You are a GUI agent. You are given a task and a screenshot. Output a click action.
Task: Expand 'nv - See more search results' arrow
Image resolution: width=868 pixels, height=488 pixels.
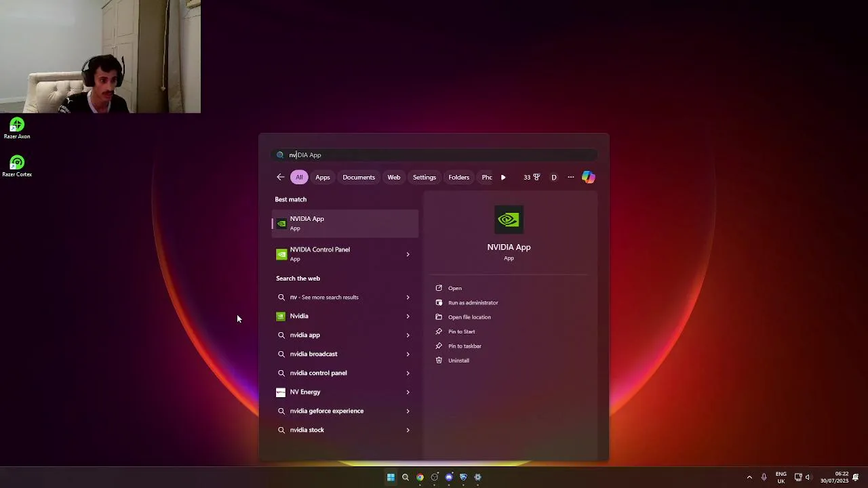click(x=408, y=297)
